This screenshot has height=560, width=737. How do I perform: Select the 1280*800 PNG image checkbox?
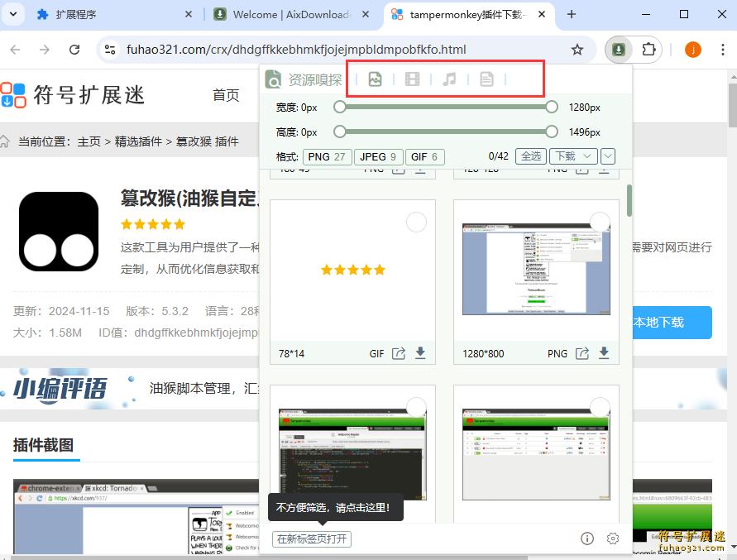click(x=600, y=222)
